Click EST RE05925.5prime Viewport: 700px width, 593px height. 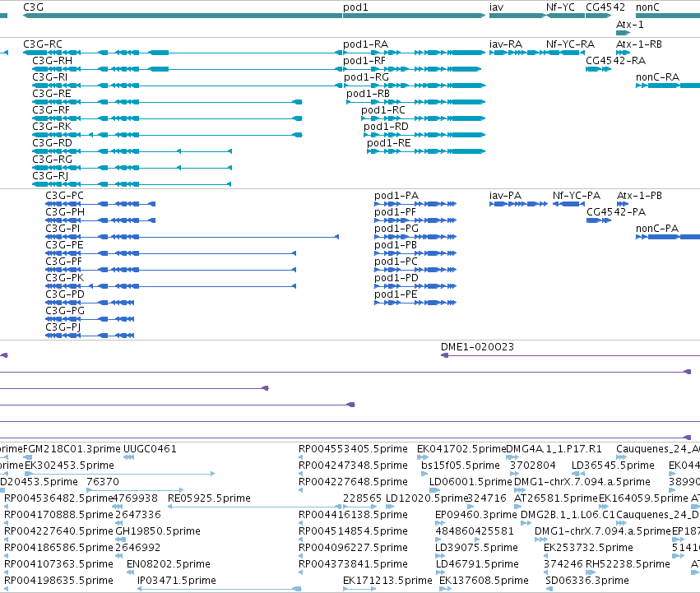[x=209, y=498]
